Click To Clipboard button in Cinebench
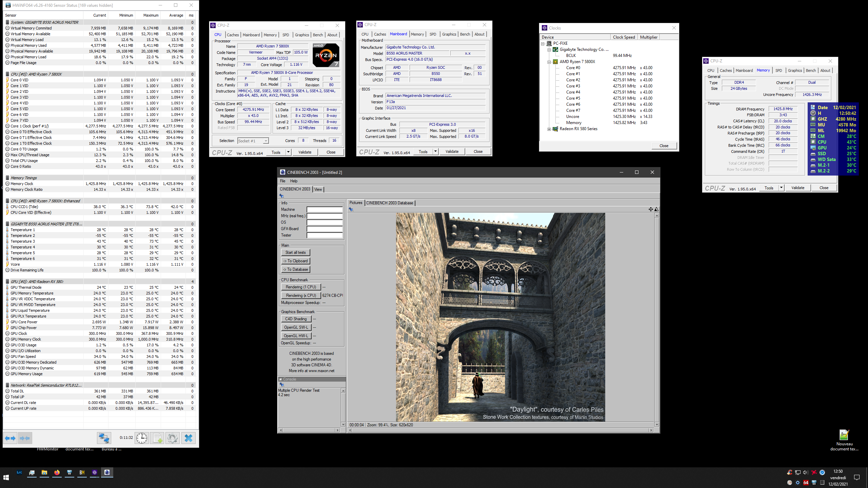This screenshot has width=868, height=488. coord(295,261)
